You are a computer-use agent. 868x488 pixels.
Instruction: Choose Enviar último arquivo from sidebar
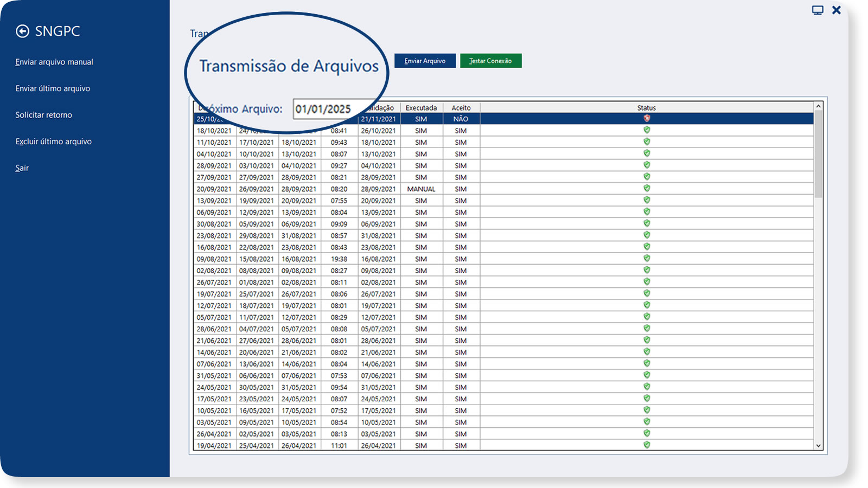[x=53, y=88]
